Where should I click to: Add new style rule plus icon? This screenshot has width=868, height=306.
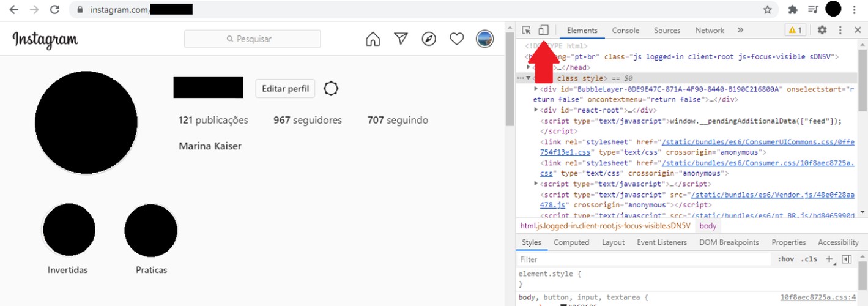(x=829, y=259)
